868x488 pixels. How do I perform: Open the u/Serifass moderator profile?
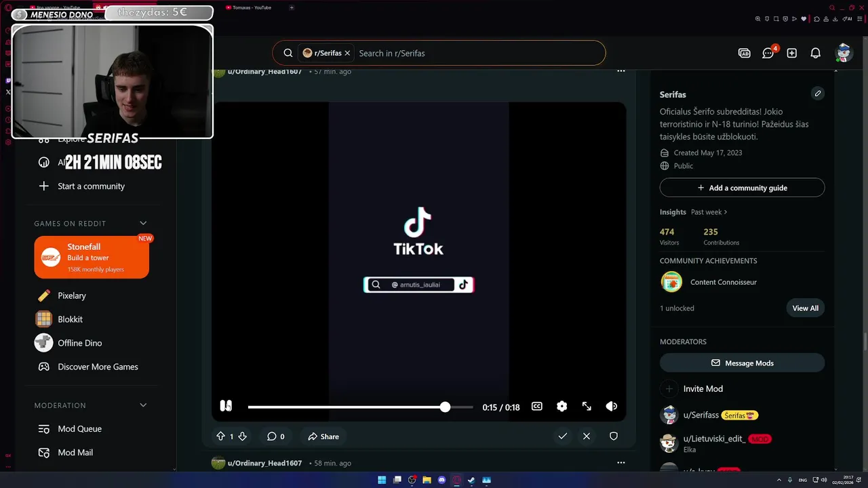coord(701,415)
